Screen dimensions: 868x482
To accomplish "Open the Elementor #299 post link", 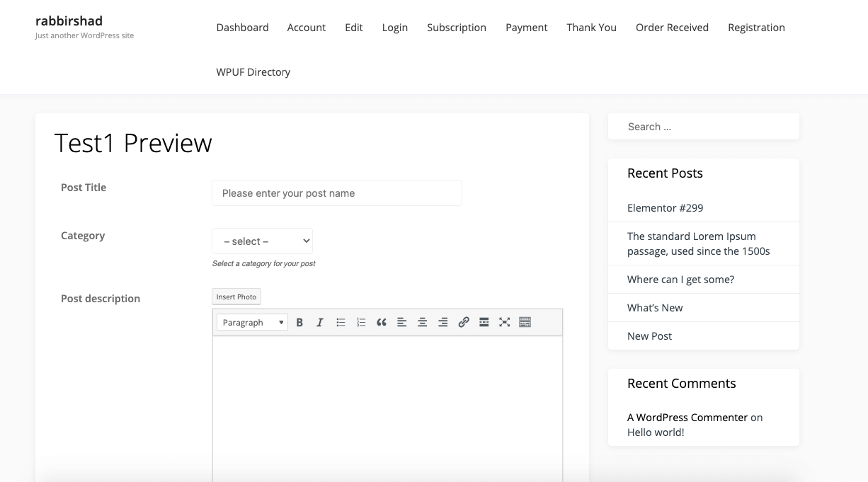I will [x=665, y=207].
